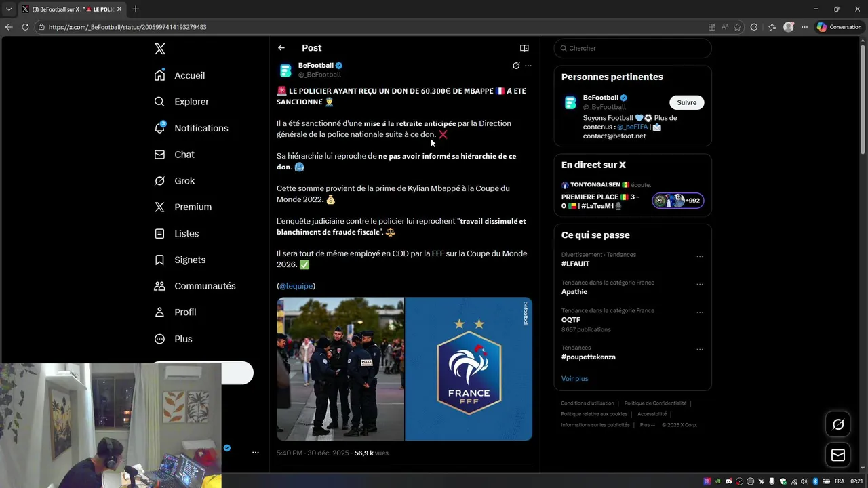Open browser settings ellipsis menu
Image resolution: width=868 pixels, height=488 pixels.
pyautogui.click(x=804, y=27)
